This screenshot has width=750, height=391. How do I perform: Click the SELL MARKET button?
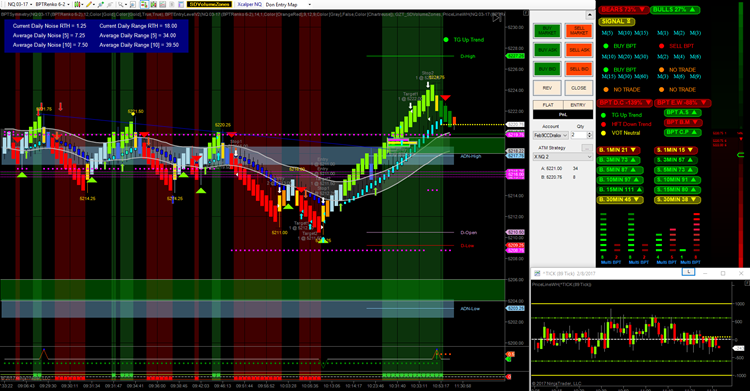click(579, 31)
